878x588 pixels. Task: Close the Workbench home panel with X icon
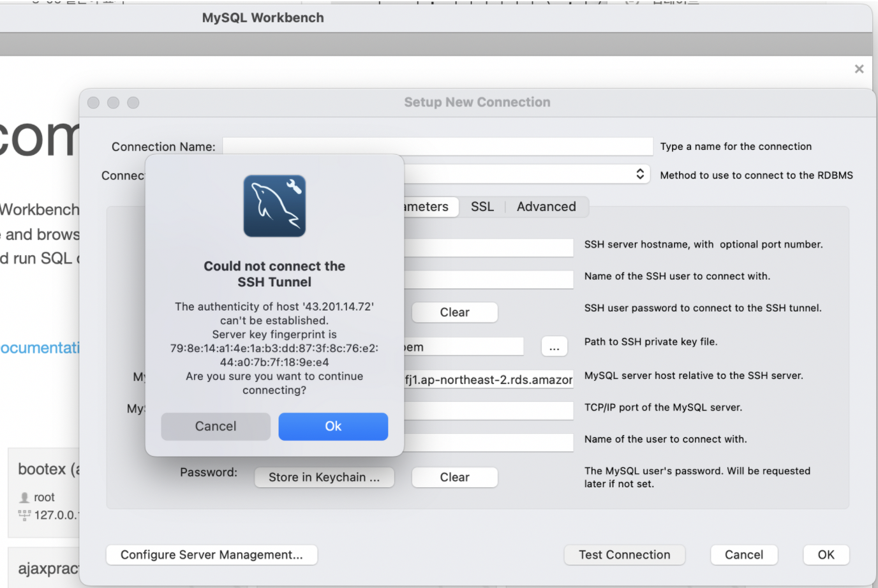point(859,69)
